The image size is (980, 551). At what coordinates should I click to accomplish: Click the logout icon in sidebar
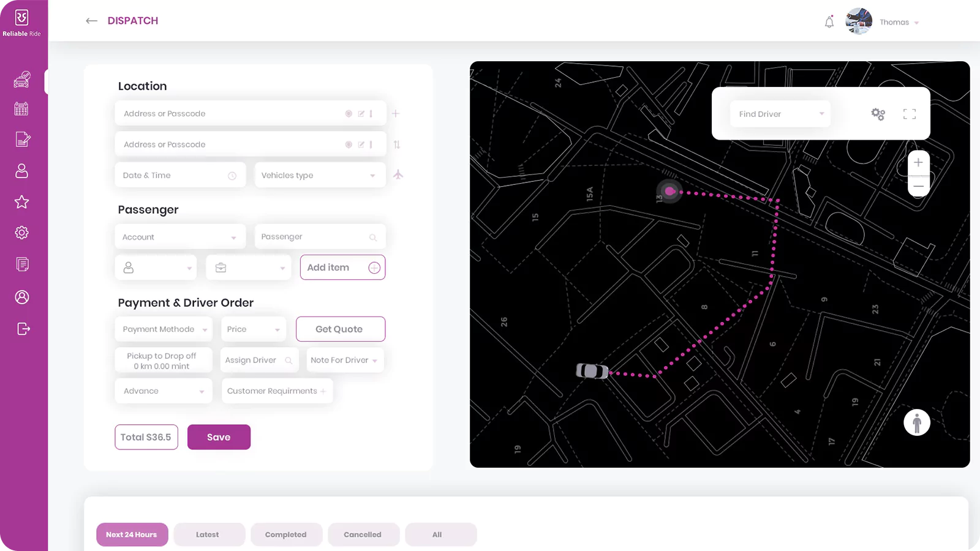(23, 329)
